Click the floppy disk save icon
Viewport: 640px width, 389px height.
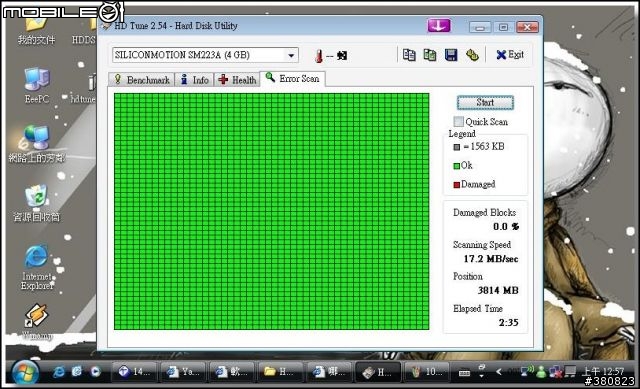pos(451,55)
